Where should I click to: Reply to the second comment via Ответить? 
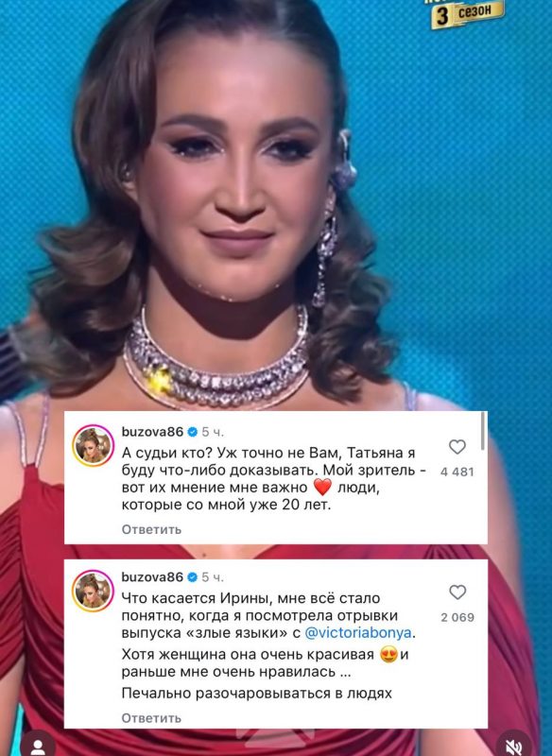[151, 718]
